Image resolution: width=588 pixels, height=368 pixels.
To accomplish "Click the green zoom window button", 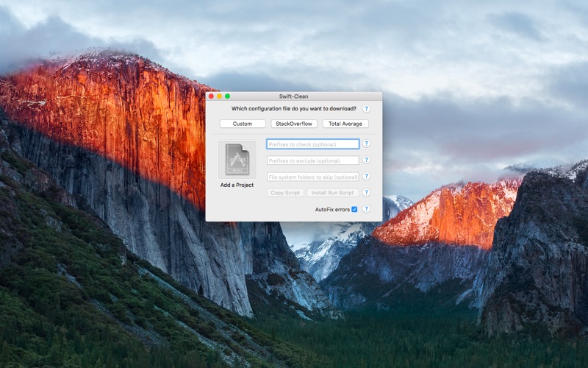I will click(227, 96).
